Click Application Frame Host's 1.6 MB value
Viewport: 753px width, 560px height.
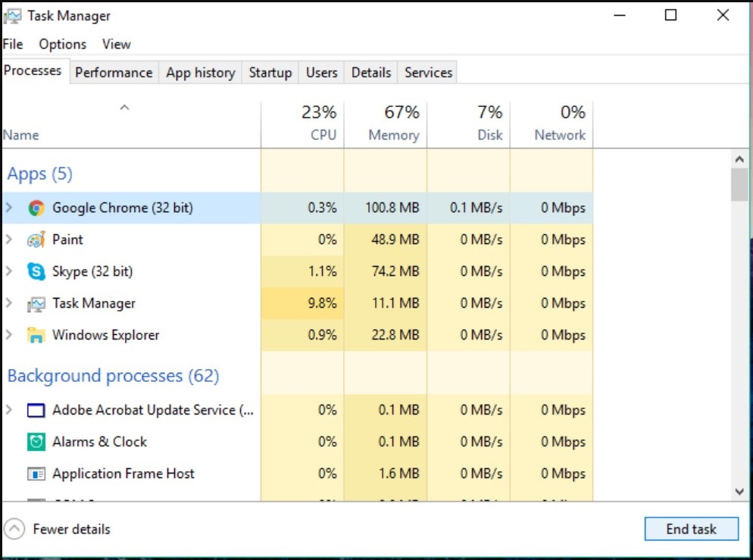pyautogui.click(x=398, y=474)
